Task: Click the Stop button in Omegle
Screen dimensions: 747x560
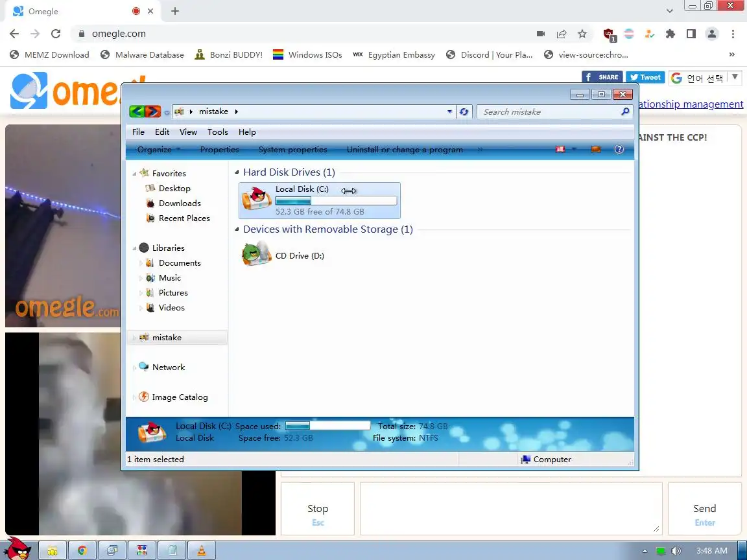Action: pyautogui.click(x=318, y=509)
